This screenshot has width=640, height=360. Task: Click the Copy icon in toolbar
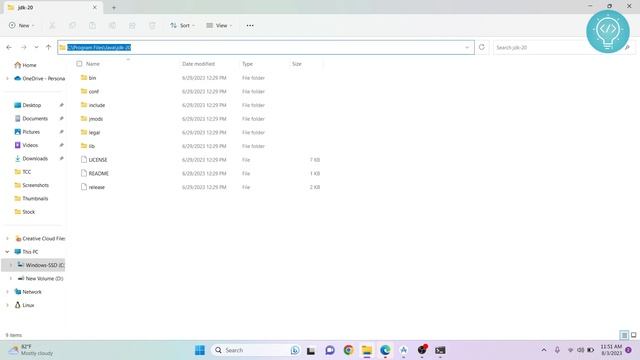[x=72, y=26]
